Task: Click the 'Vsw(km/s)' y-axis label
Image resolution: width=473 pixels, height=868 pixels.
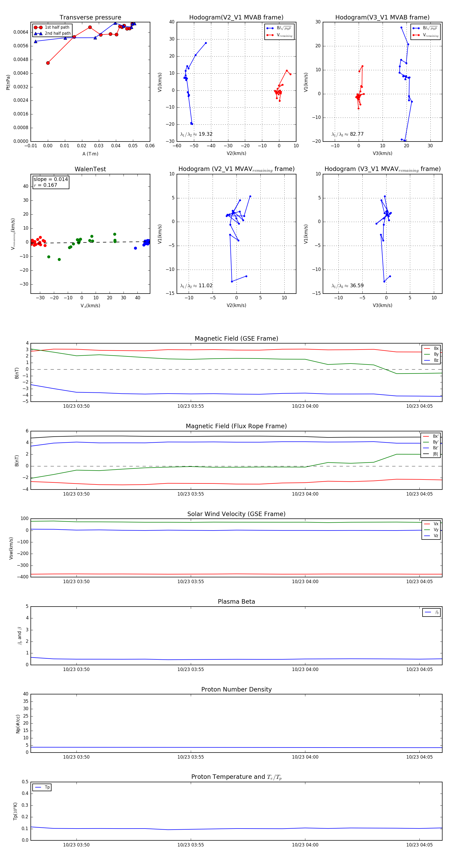Action: (11, 548)
